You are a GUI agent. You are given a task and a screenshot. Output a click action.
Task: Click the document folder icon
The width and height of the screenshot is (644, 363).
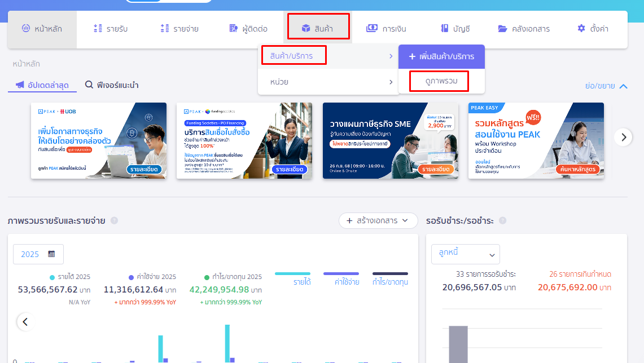tap(502, 28)
